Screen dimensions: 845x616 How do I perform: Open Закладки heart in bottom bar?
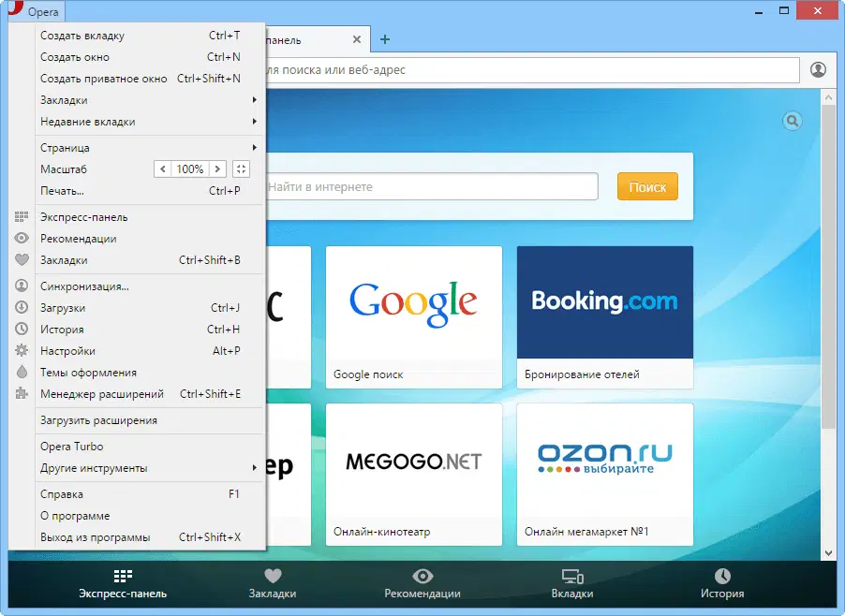[273, 584]
